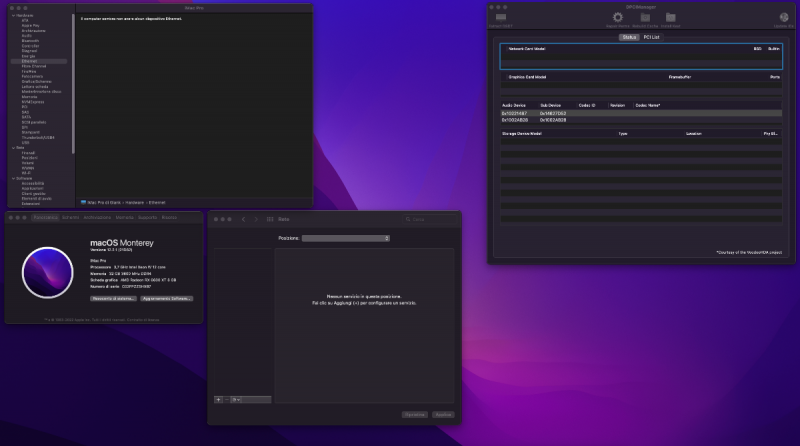Click the Aggiornamento Software button

167,299
